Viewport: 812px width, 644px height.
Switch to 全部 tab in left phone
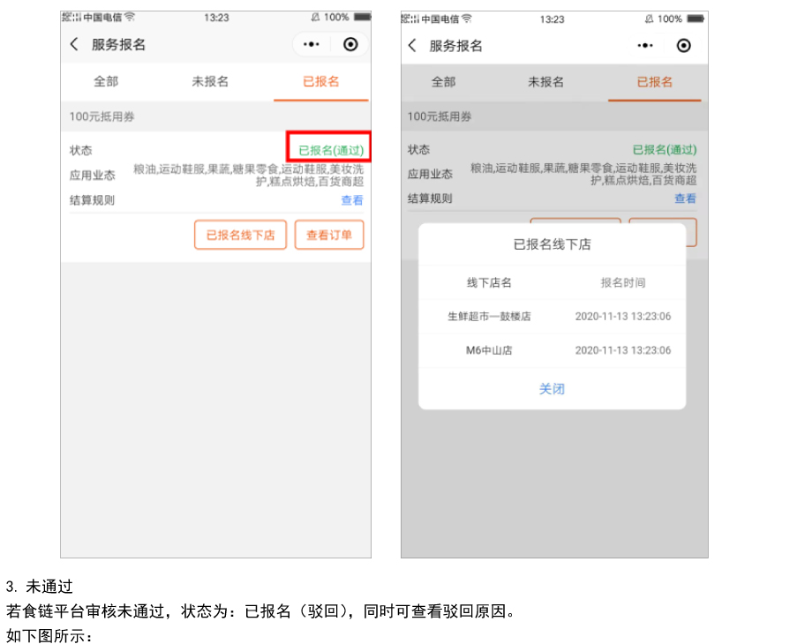(x=106, y=81)
